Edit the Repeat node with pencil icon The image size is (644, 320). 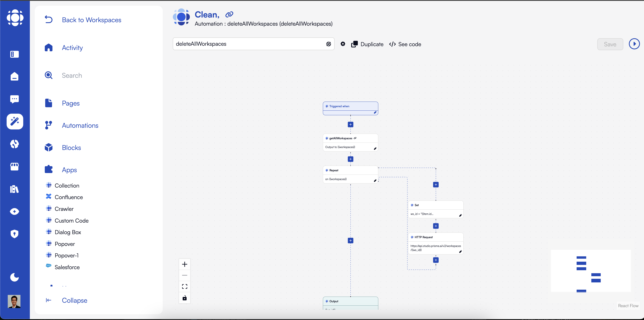[x=375, y=181]
